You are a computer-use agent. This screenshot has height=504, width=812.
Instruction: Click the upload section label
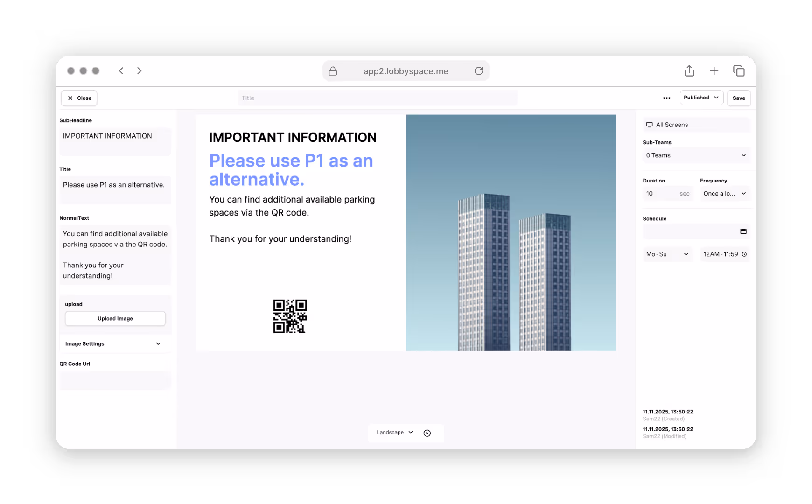[x=74, y=304]
